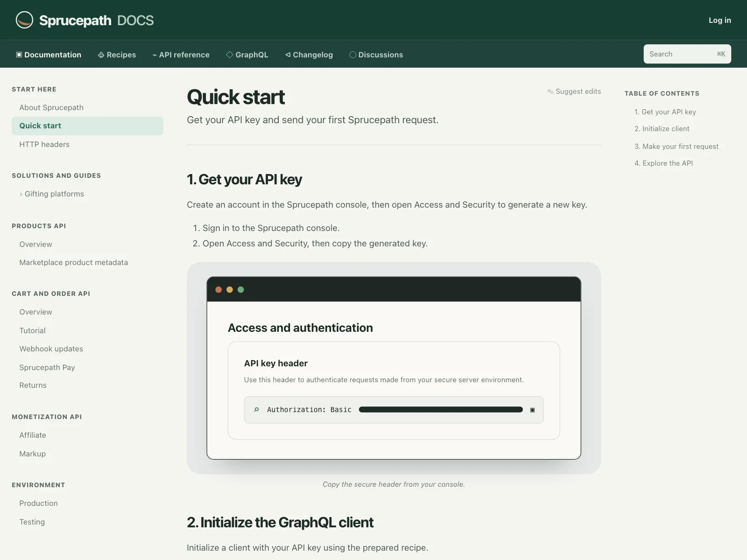Screen dimensions: 747x560
Task: Click the console screenshot image
Action: pos(394,368)
